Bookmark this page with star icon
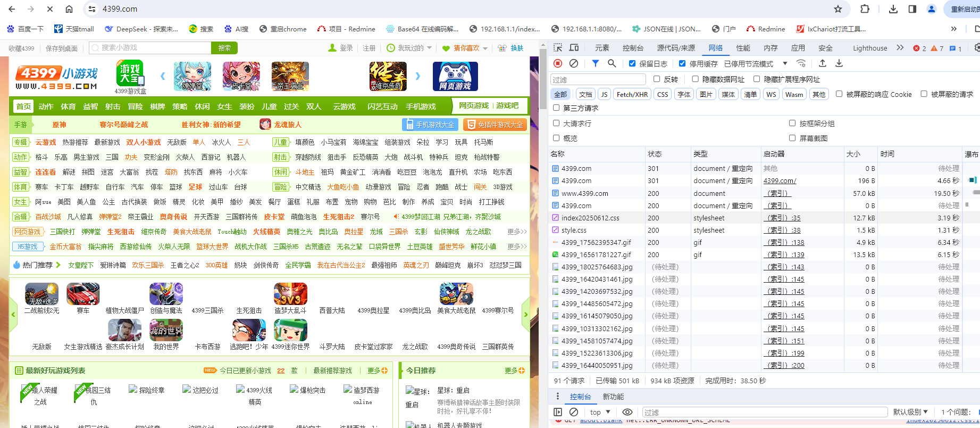Viewport: 980px width, 428px height. point(838,9)
